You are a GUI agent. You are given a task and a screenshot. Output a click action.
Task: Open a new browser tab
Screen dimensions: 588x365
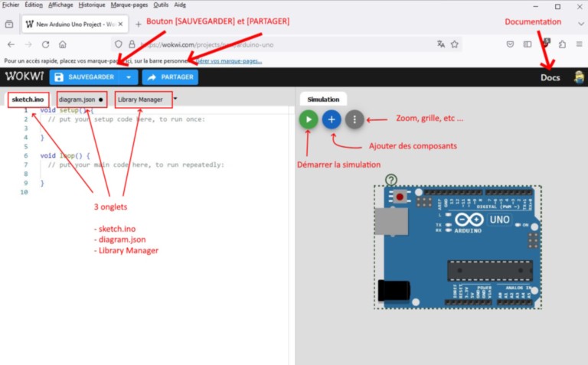point(139,24)
